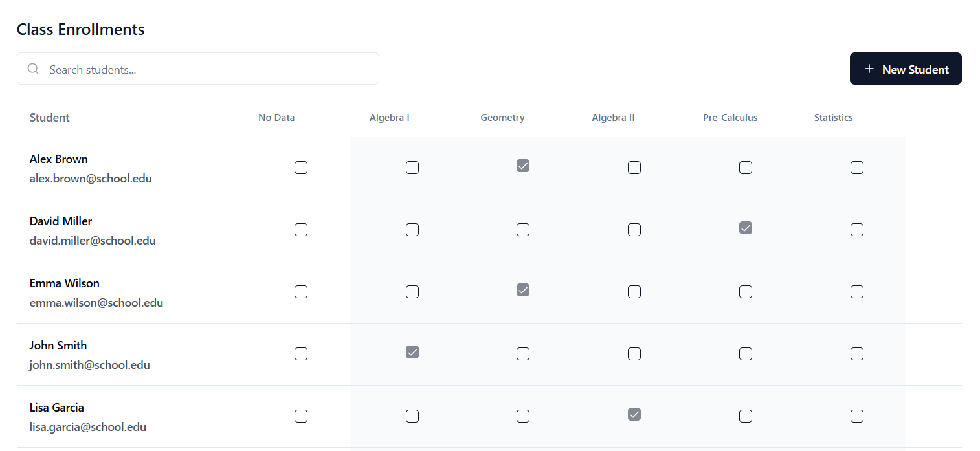Uncheck Emma Wilson's Geometry checkbox
The image size is (980, 451).
coord(523,290)
